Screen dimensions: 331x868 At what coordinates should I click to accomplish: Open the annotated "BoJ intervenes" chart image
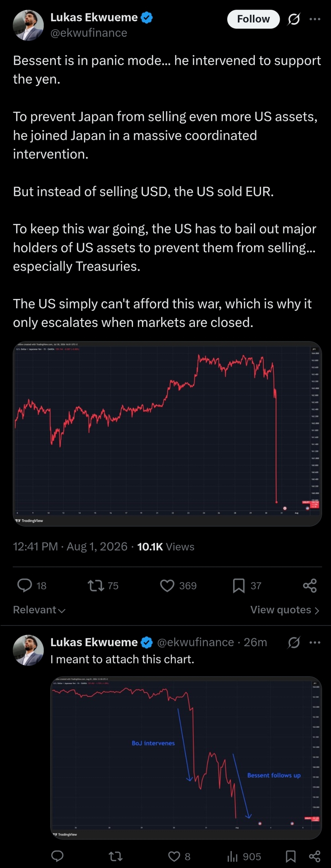point(186,758)
